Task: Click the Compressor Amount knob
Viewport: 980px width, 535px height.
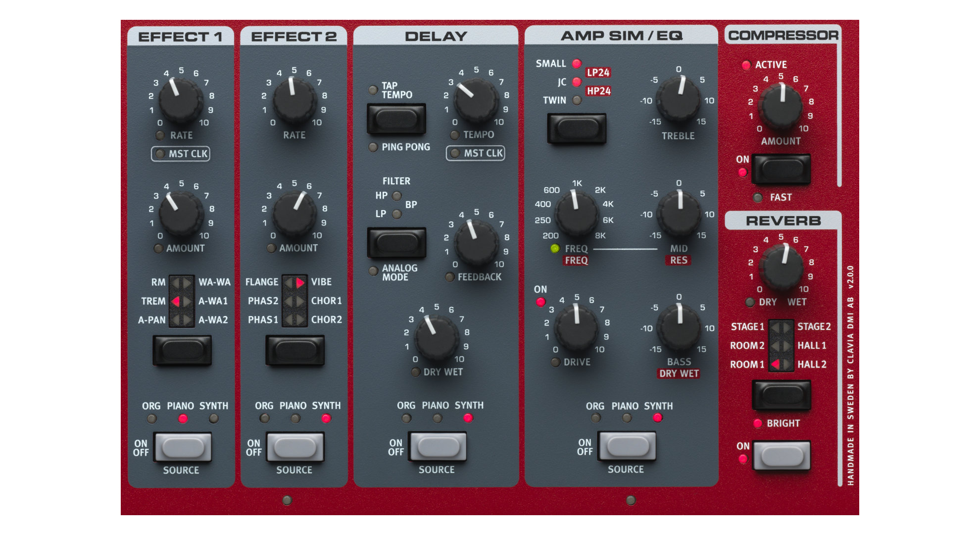Action: [781, 107]
